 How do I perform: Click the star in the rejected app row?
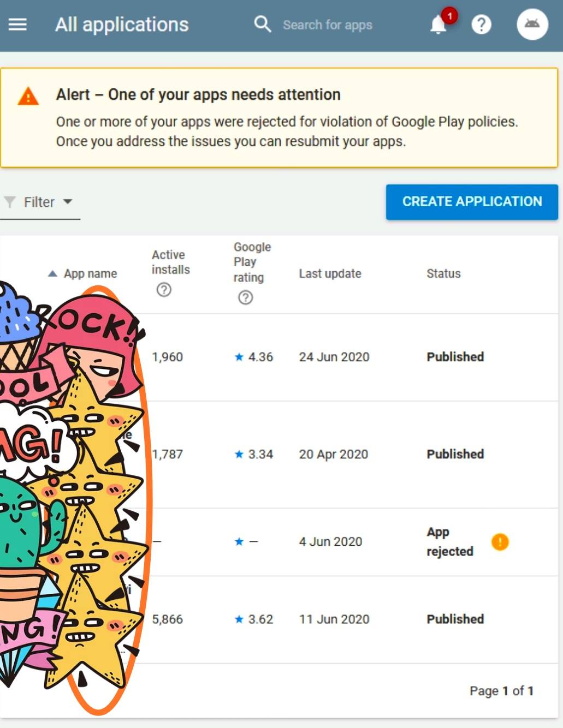(239, 541)
